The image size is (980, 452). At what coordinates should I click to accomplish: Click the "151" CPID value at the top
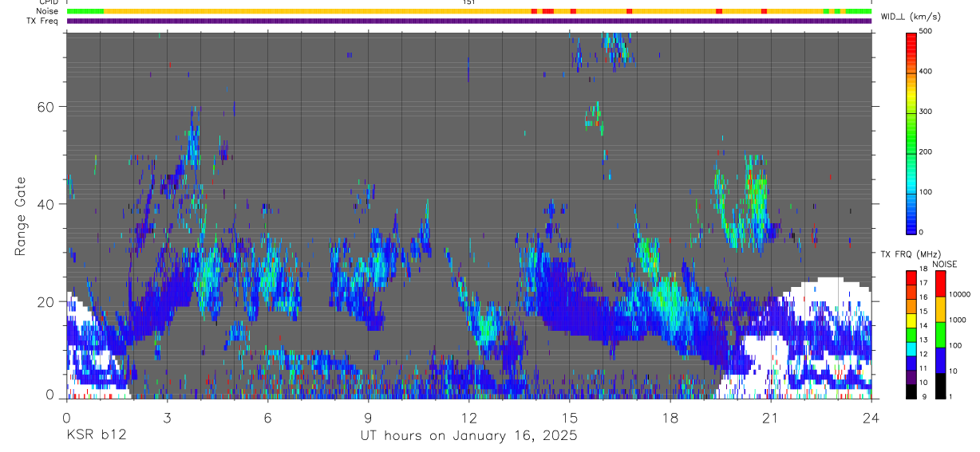469,2
